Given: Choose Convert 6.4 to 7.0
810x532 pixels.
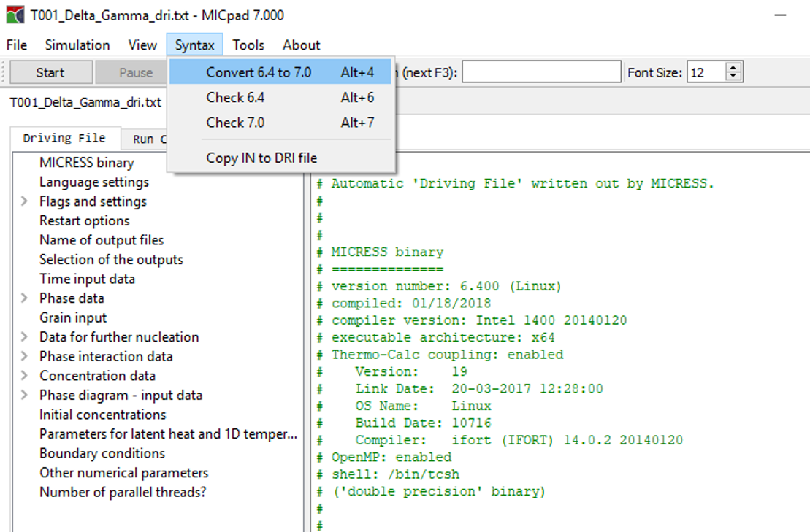Looking at the screenshot, I should (x=259, y=72).
